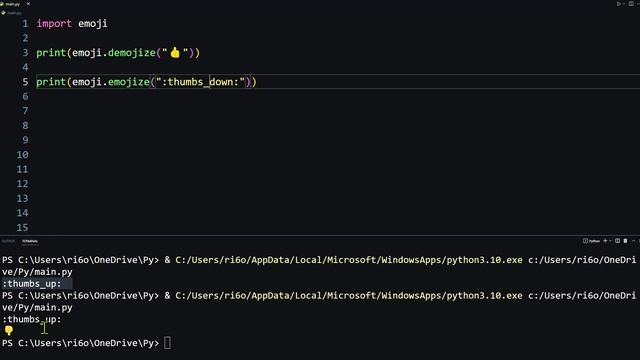The image size is (640, 360).
Task: Split the editor to the right
Action: [631, 4]
